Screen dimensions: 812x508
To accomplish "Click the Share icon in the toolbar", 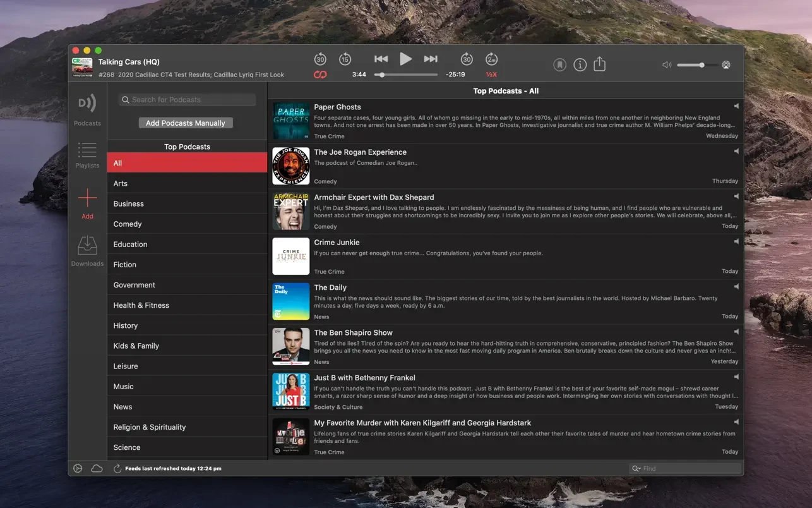I will 600,64.
